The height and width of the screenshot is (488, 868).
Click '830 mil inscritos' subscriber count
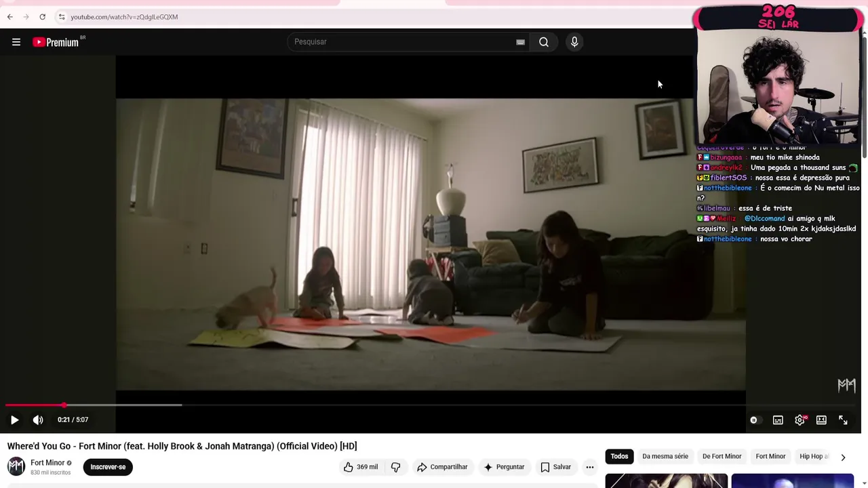pyautogui.click(x=50, y=472)
